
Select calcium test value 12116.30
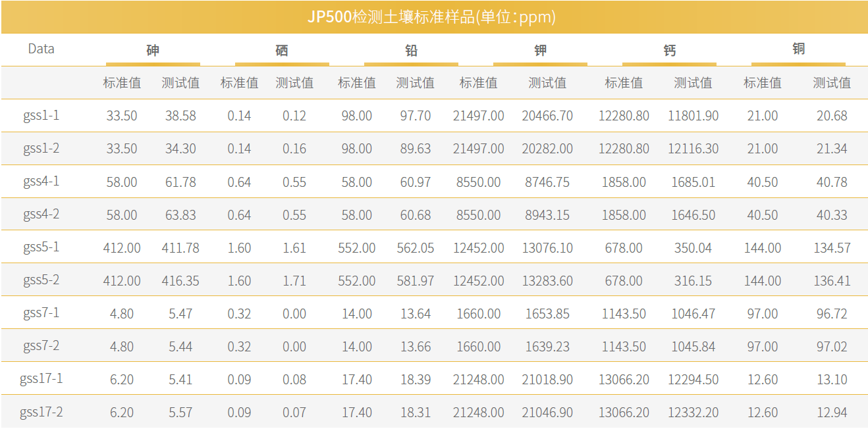click(693, 149)
